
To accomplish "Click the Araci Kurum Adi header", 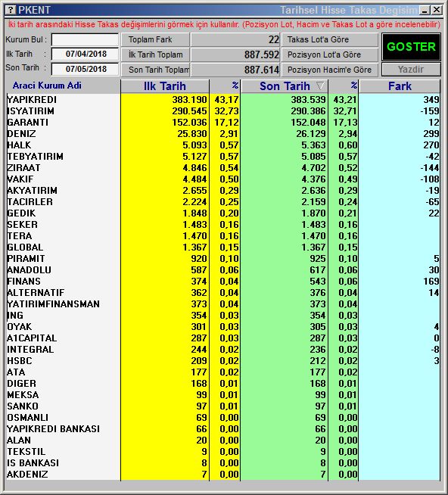I will [47, 86].
